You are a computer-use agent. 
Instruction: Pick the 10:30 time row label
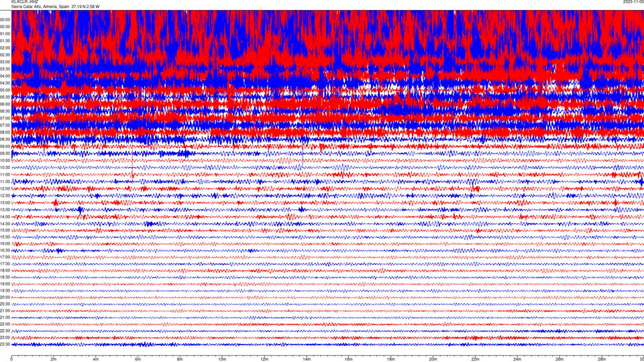[x=5, y=168]
